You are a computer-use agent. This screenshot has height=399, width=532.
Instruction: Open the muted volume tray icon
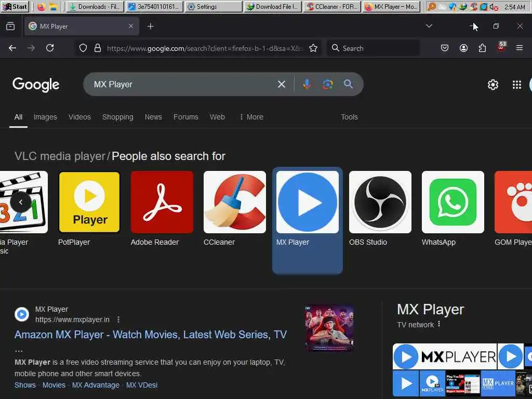(x=494, y=7)
